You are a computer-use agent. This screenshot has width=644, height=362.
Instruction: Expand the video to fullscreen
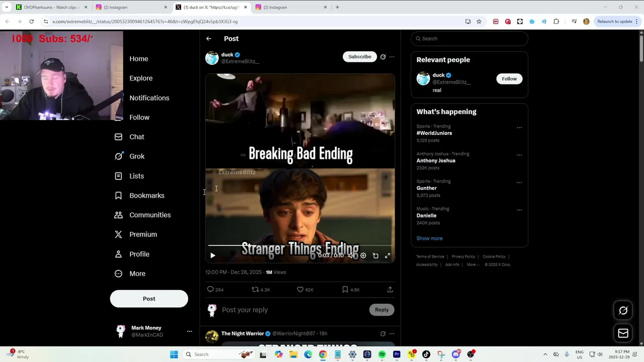[x=387, y=255]
